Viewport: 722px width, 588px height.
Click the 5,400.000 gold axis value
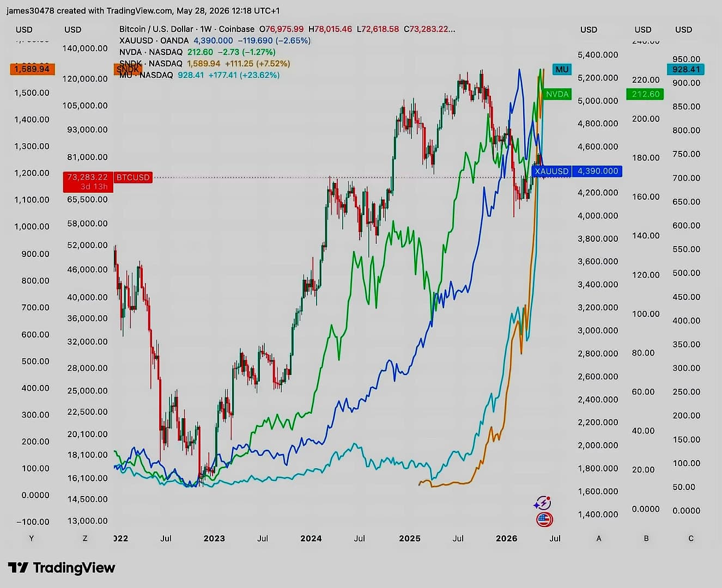tap(598, 55)
